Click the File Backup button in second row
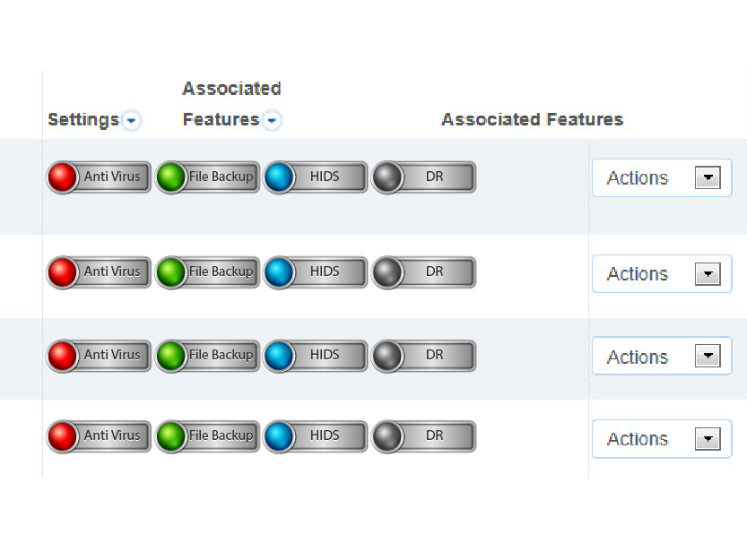The image size is (747, 560). tap(207, 272)
